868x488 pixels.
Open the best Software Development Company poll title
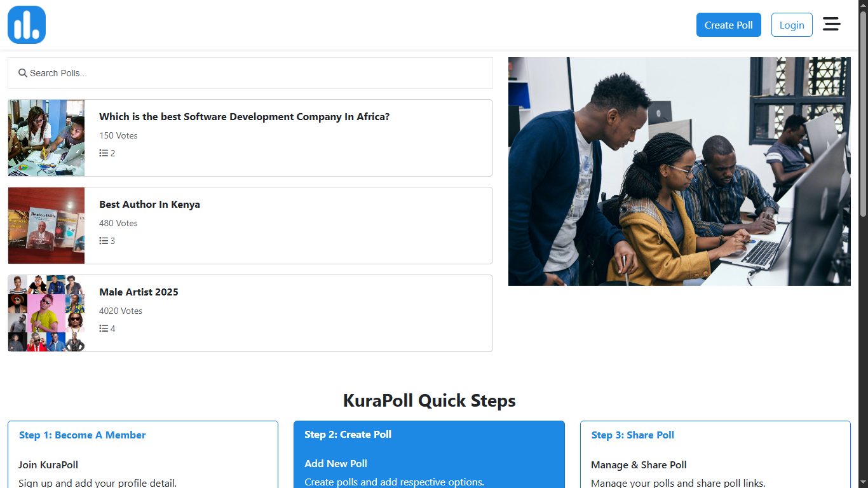(x=244, y=117)
